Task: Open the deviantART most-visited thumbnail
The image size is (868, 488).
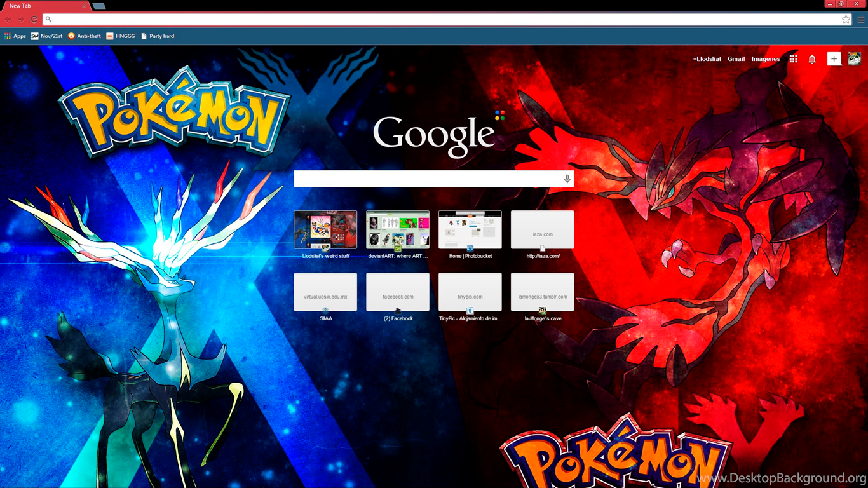Action: point(398,229)
